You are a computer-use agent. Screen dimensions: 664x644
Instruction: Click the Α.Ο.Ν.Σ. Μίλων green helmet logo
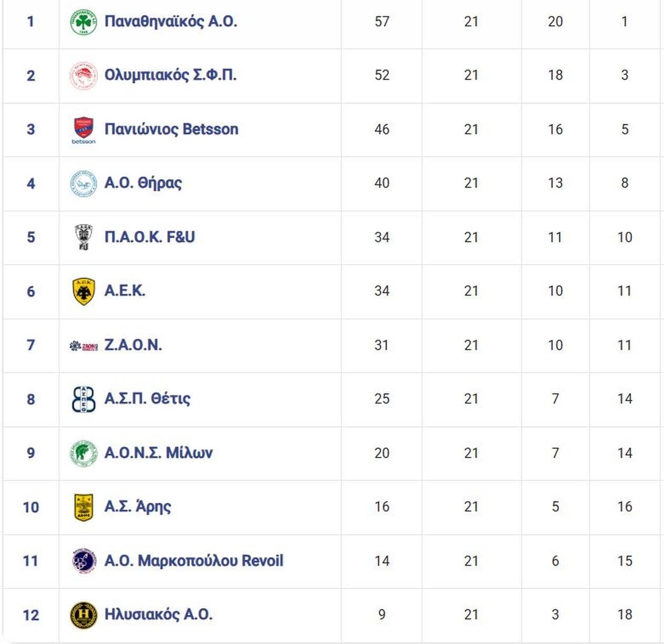pyautogui.click(x=83, y=453)
